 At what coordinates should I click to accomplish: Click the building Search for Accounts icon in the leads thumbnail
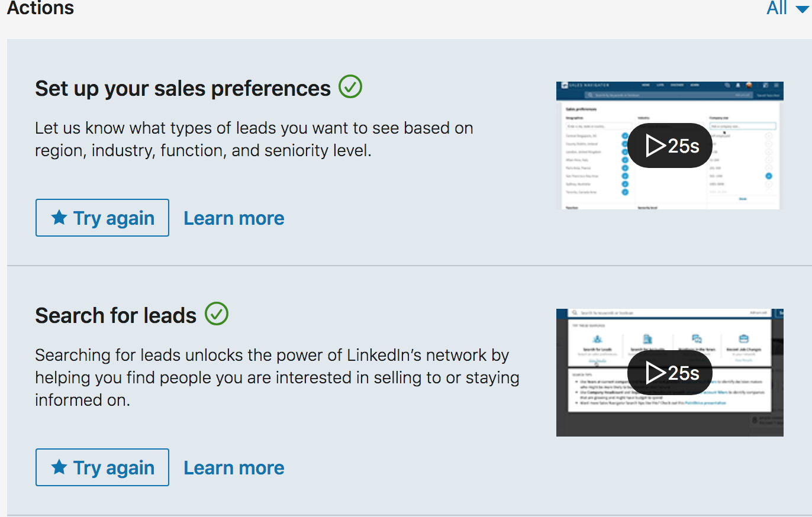[x=647, y=339]
